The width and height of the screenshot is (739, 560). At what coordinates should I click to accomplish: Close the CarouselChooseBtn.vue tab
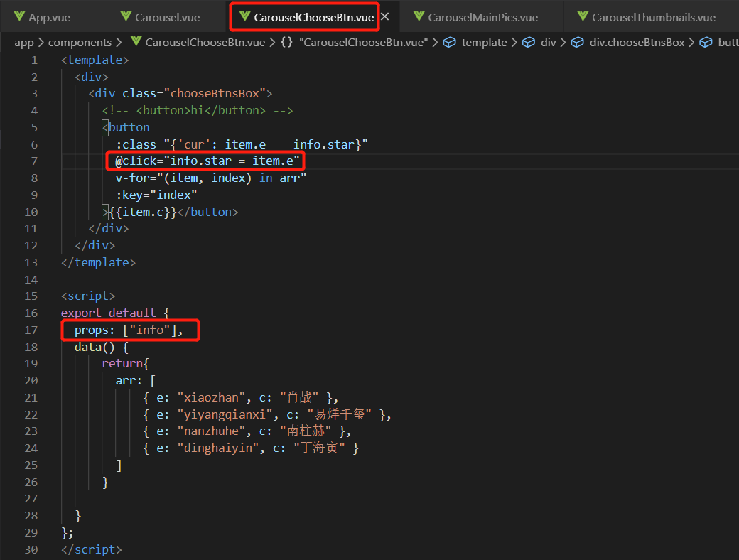[385, 17]
